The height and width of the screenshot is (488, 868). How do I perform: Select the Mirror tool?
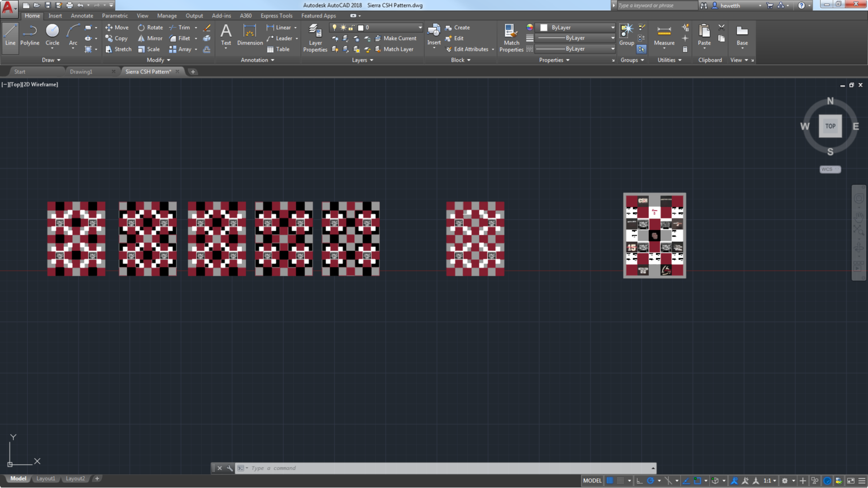(150, 38)
